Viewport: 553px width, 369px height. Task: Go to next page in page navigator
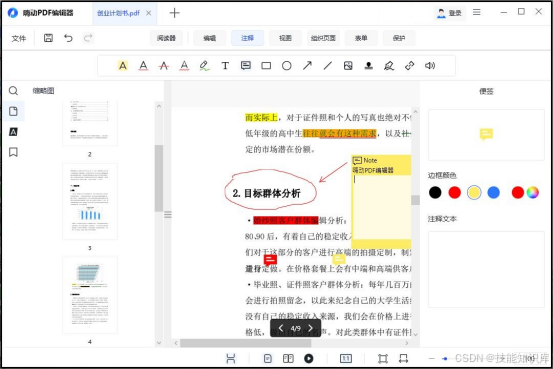pos(310,328)
